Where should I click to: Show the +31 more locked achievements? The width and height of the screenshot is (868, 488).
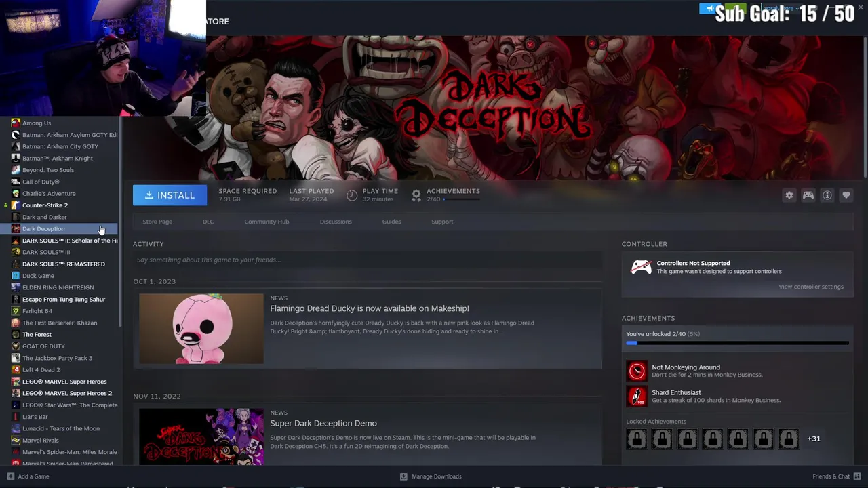[814, 439]
